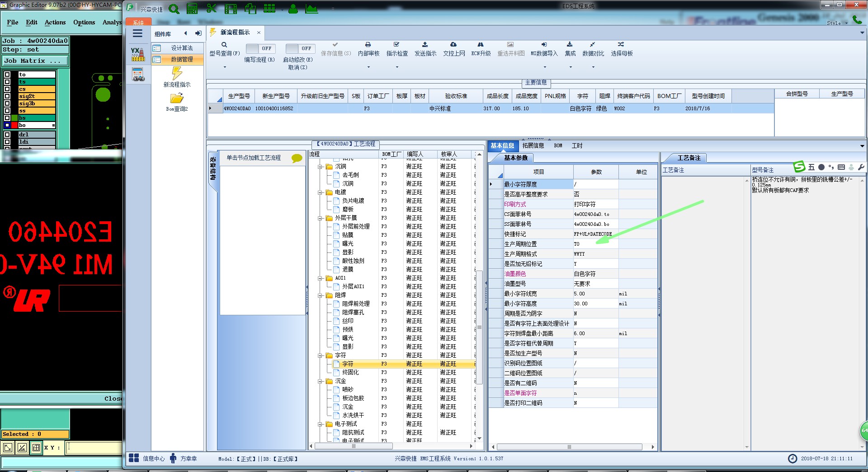
Task: Check the 'to' layer checkbox in Graphic Editor
Action: pyautogui.click(x=7, y=75)
